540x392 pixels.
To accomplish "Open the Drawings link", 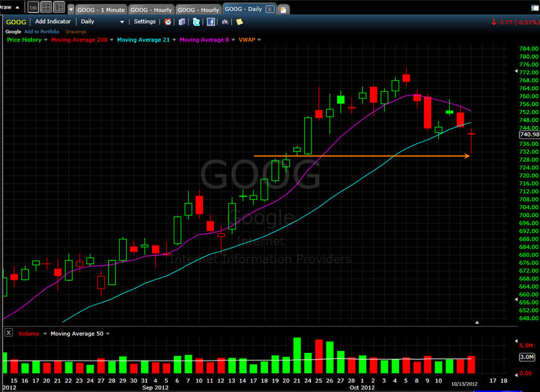I will tap(76, 32).
